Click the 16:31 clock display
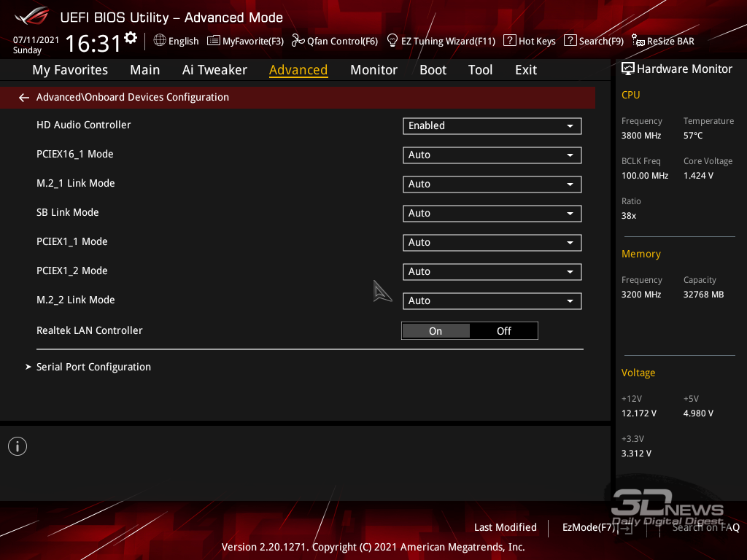This screenshot has height=560, width=747. [x=93, y=43]
